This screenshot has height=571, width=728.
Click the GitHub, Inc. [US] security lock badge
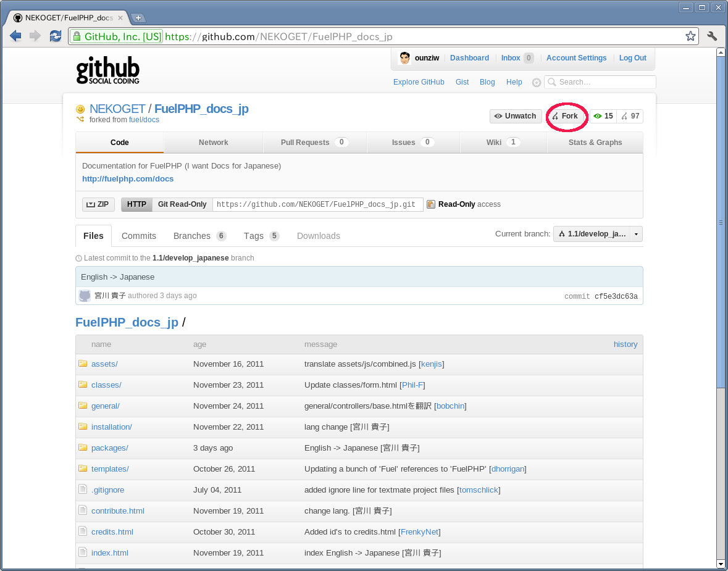click(116, 36)
